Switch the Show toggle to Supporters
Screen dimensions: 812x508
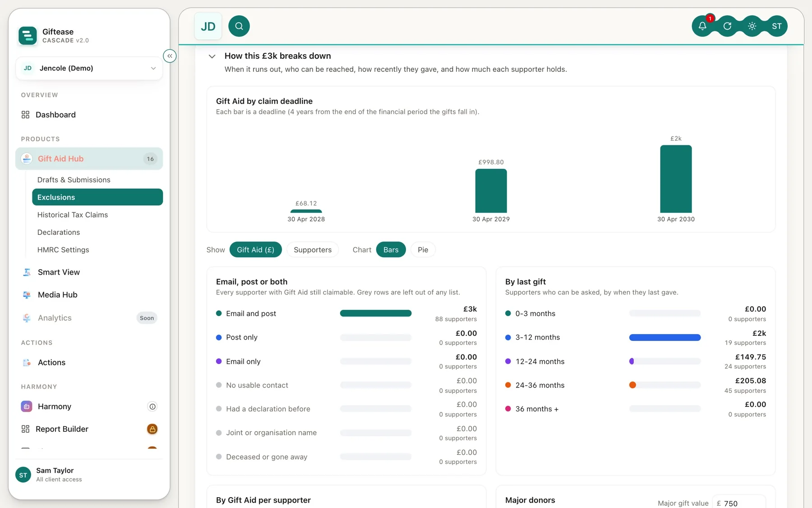(313, 250)
